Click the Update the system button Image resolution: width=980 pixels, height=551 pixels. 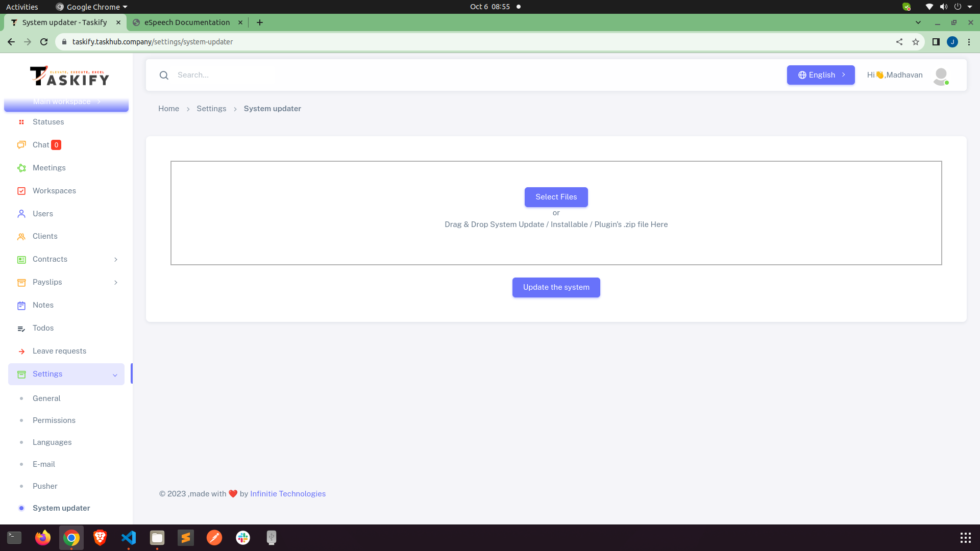(556, 287)
